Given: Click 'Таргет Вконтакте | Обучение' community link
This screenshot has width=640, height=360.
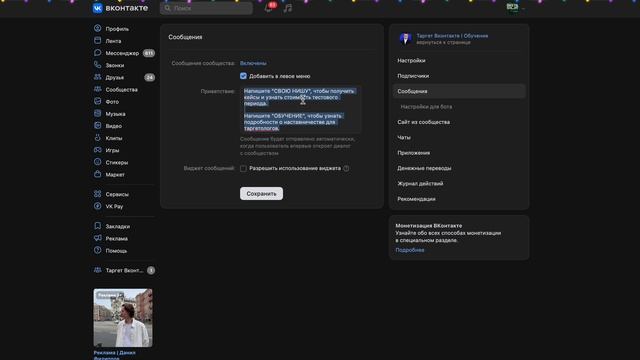Looking at the screenshot, I should click(x=452, y=36).
